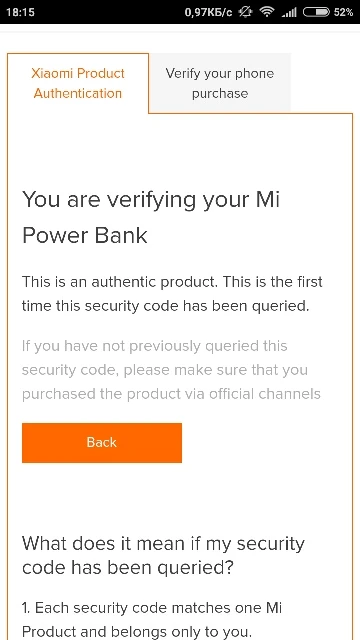The image size is (360, 640).
Task: Tap the 'Product and belongs only to you' line
Action: pyautogui.click(x=135, y=631)
